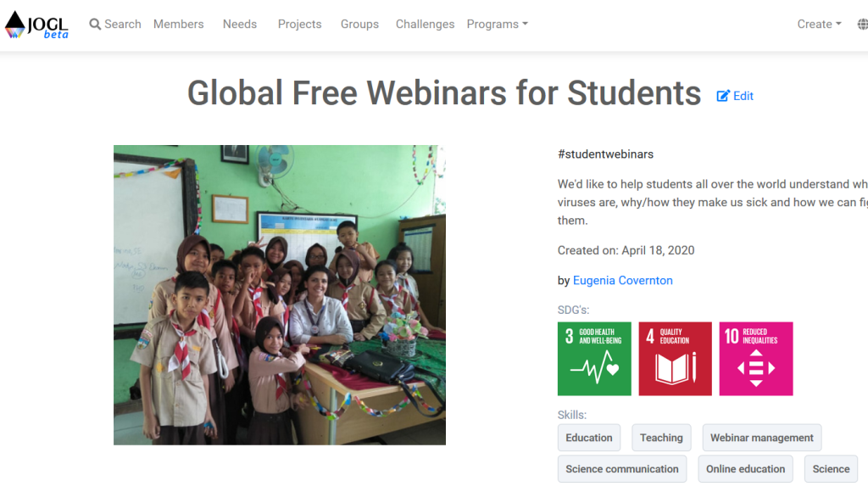This screenshot has height=492, width=868.
Task: Expand the Programs dropdown
Action: (497, 25)
